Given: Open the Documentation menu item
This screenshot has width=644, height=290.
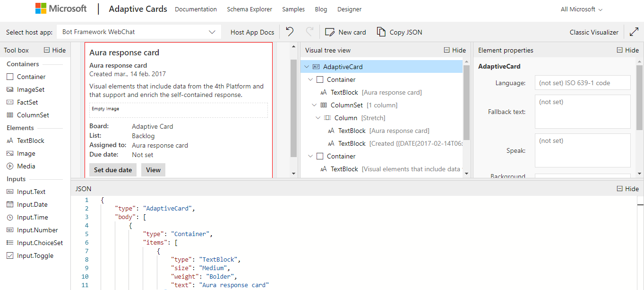Looking at the screenshot, I should pyautogui.click(x=196, y=9).
